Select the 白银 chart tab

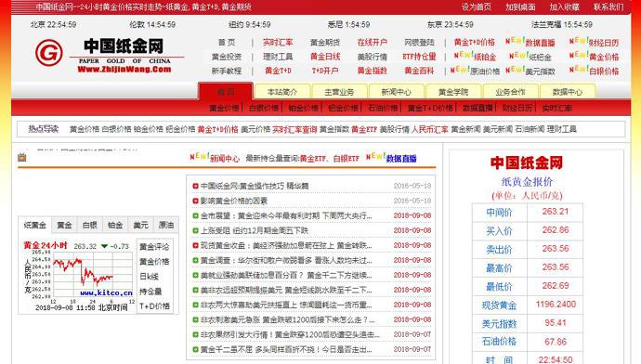pos(89,225)
